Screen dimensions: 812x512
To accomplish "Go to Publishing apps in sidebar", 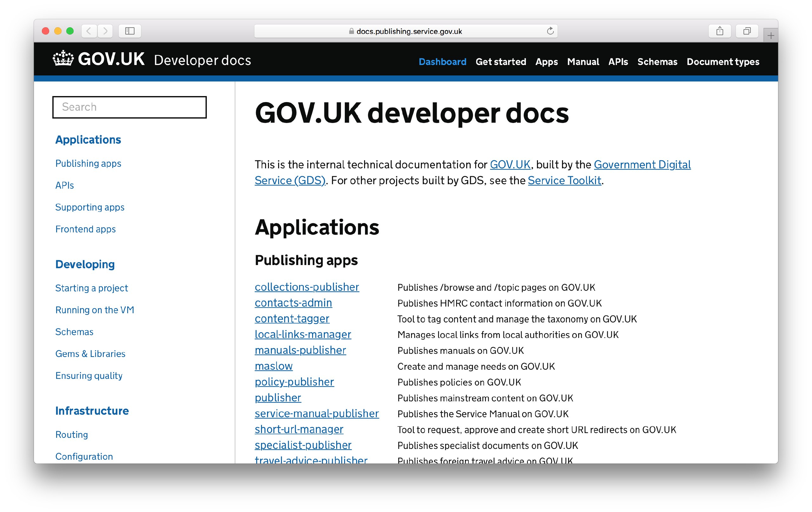I will click(x=88, y=164).
